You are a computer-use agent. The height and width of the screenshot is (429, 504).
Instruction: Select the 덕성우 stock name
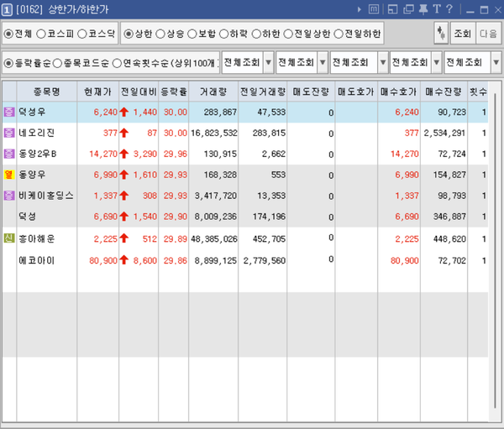click(x=32, y=112)
